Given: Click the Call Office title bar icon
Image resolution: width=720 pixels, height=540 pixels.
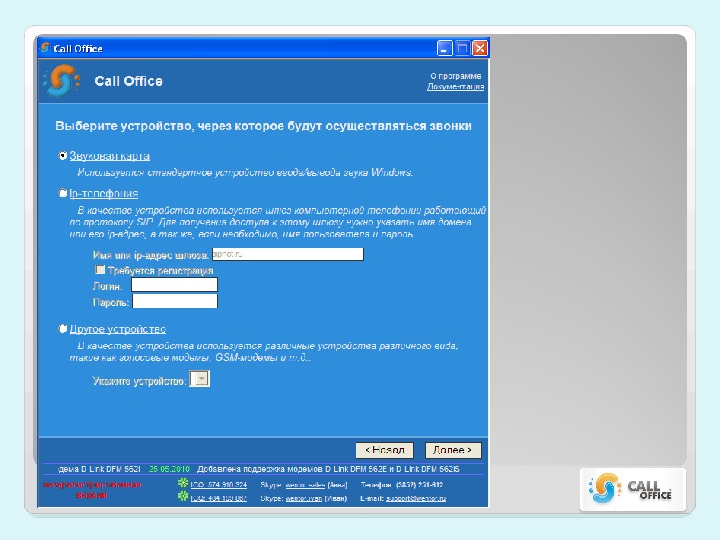Looking at the screenshot, I should coord(45,47).
